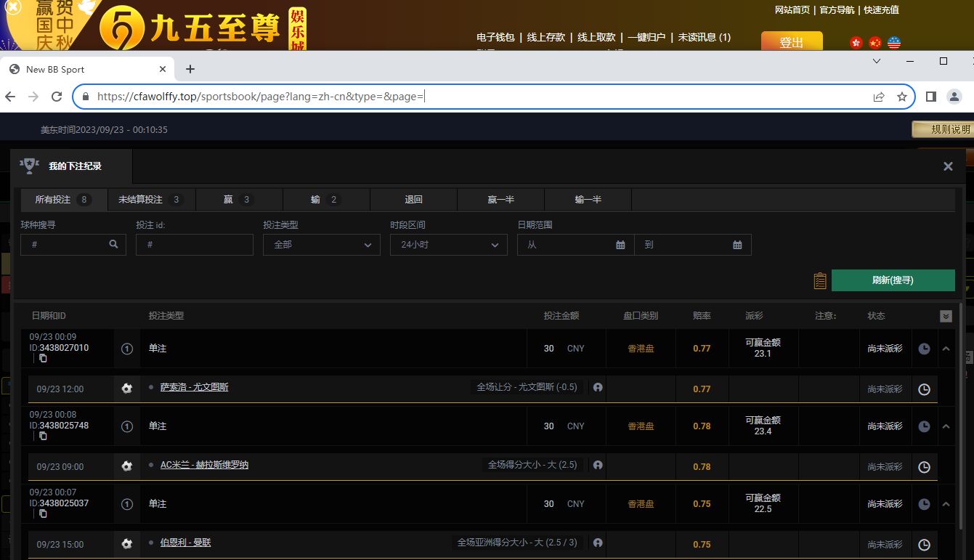This screenshot has height=560, width=974.
Task: Click the clock icon on 萨索洛 - 尤文图斯 row
Action: [924, 389]
